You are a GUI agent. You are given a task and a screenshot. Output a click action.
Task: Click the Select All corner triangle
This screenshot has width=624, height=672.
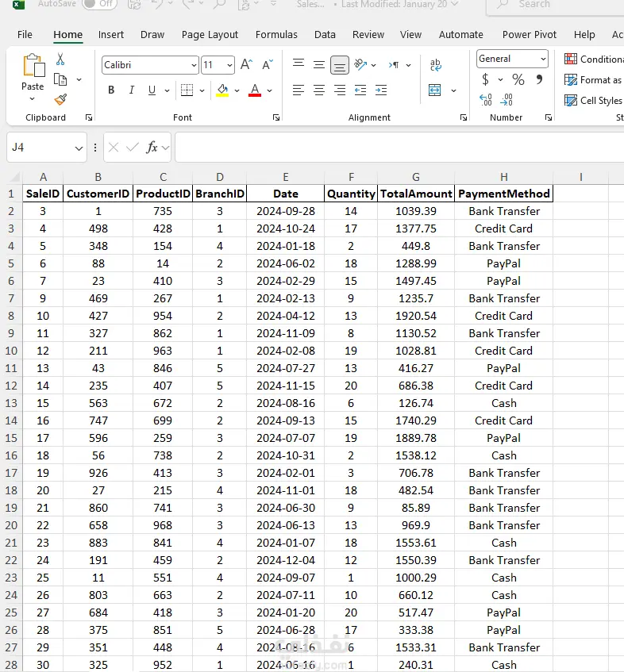[14, 177]
